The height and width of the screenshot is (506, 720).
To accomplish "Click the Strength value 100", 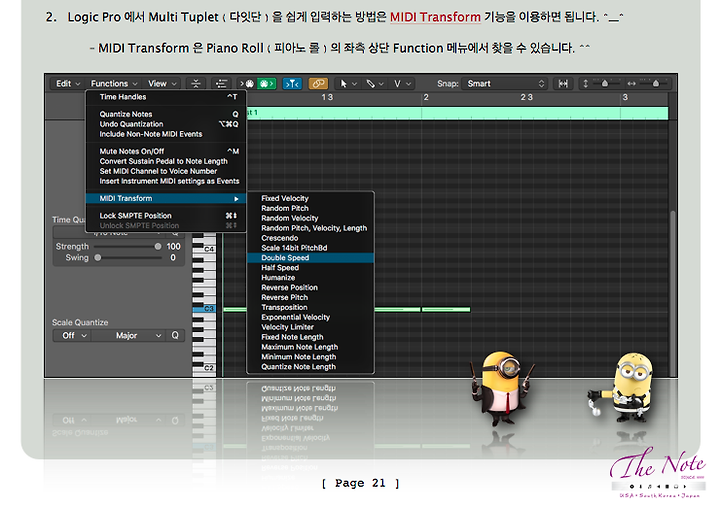I will coord(174,247).
